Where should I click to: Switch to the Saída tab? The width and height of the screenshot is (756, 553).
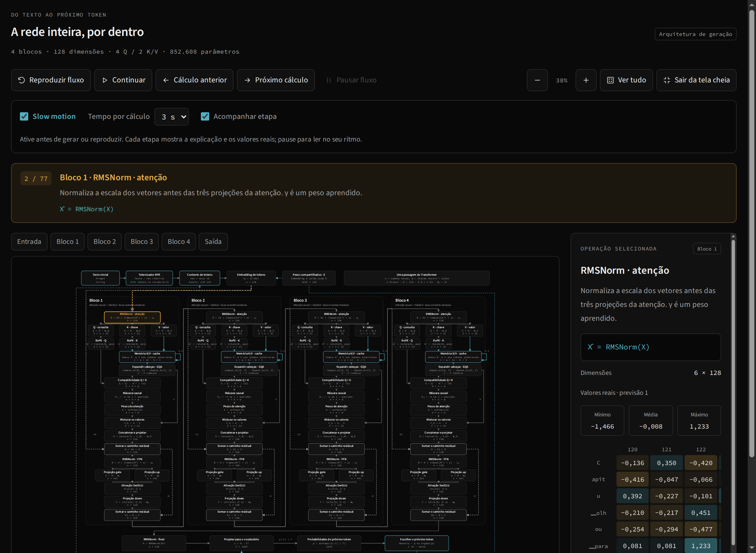pyautogui.click(x=213, y=242)
